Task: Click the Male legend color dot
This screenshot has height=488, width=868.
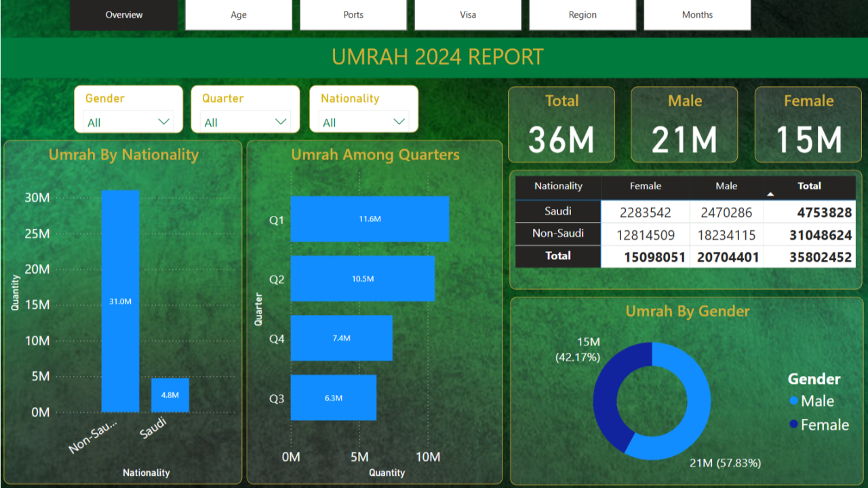Action: pos(793,402)
